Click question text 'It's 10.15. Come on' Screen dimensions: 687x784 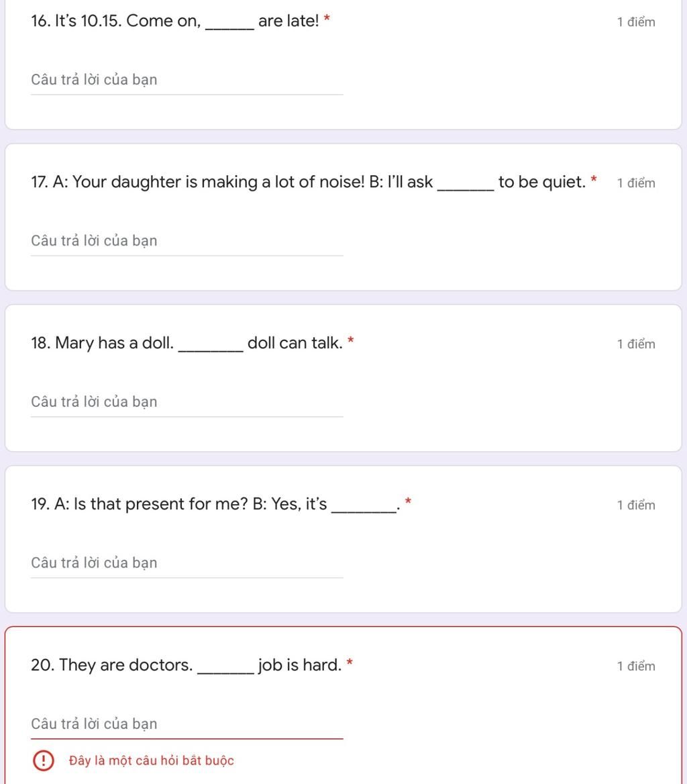127,21
